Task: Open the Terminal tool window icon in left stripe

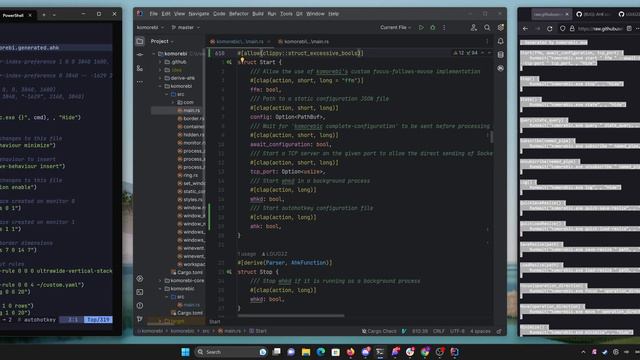Action: click(x=140, y=292)
